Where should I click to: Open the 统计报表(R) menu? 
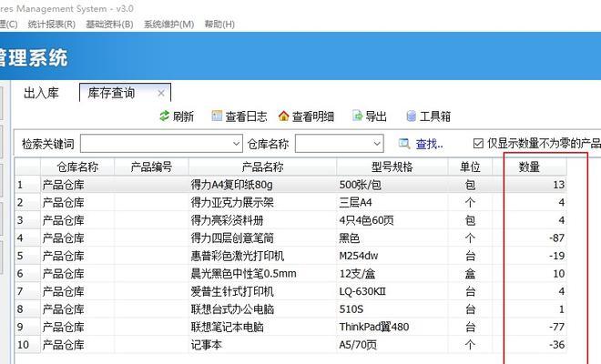click(51, 25)
